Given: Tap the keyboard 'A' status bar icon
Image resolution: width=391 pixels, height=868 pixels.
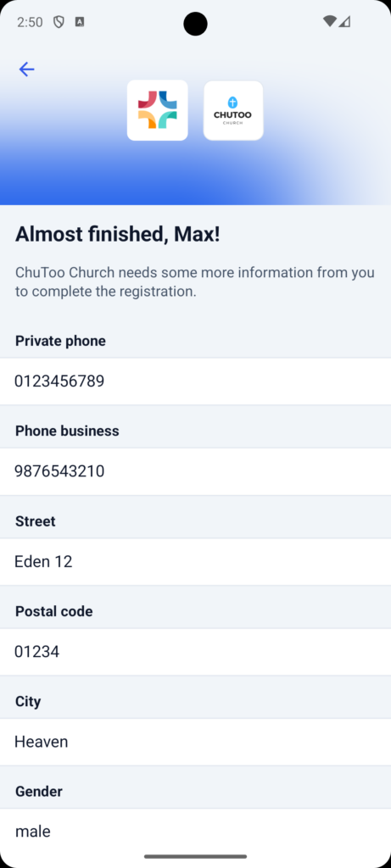Looking at the screenshot, I should click(x=80, y=22).
